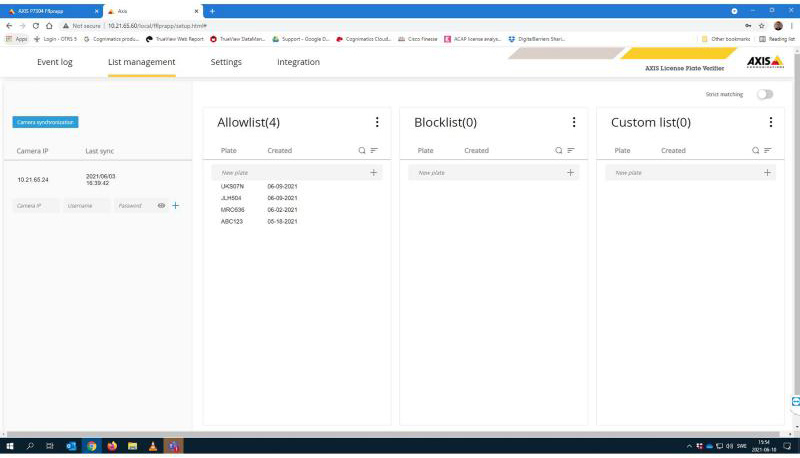Open the Custom list three-dot menu
Viewport: 800px width, 458px height.
click(x=771, y=122)
